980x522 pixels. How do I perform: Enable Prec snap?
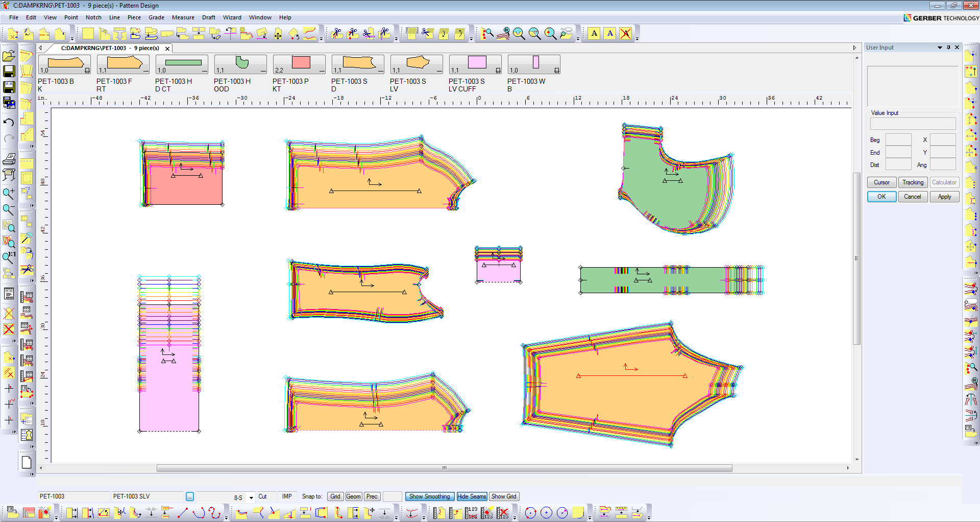pyautogui.click(x=372, y=496)
